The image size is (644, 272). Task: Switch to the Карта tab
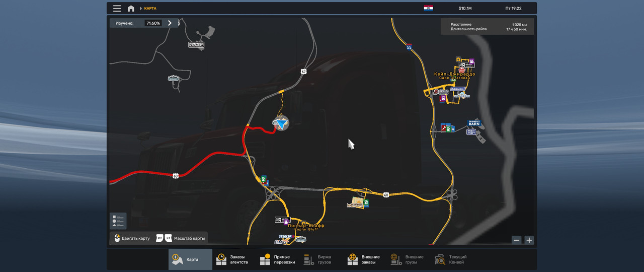[x=190, y=259]
